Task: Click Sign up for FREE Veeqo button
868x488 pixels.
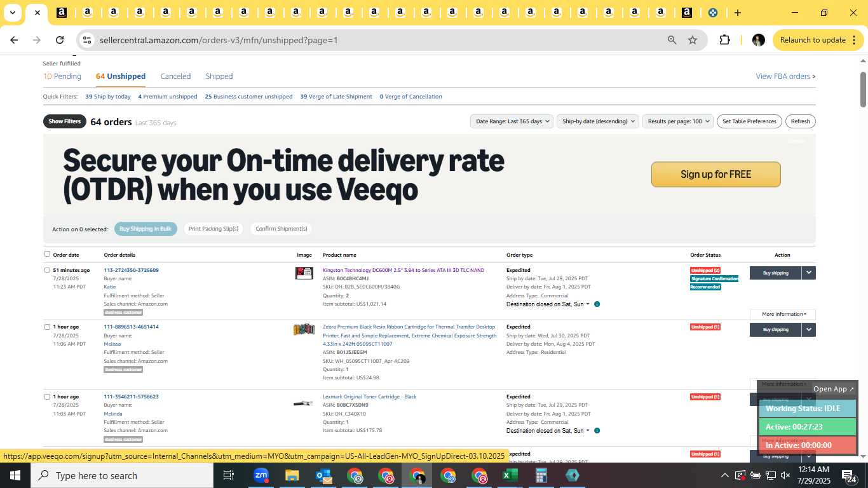Action: coord(716,174)
